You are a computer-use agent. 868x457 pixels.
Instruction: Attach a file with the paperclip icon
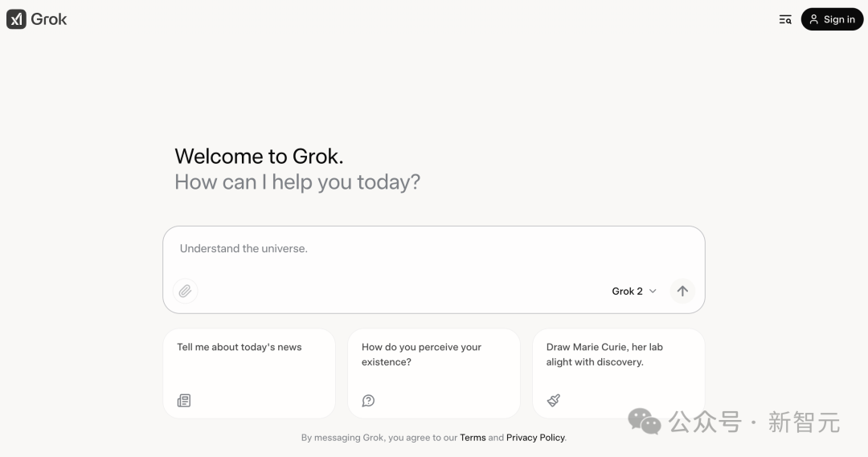click(x=185, y=291)
